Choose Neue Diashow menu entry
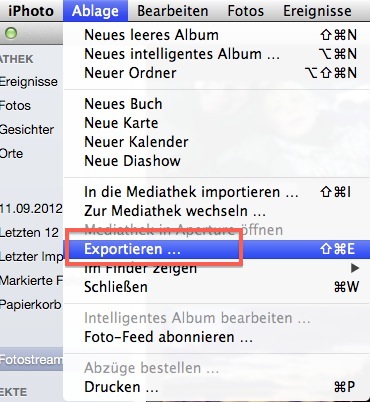 pyautogui.click(x=217, y=161)
